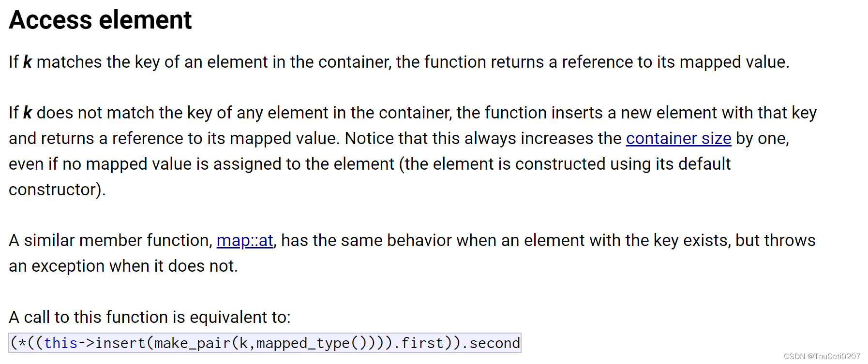This screenshot has width=868, height=364.
Task: Click "an exception when it does not."
Action: [123, 266]
